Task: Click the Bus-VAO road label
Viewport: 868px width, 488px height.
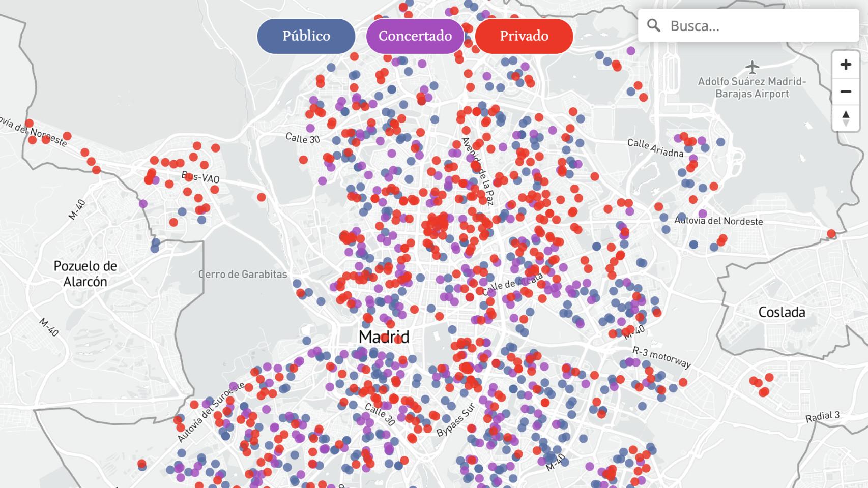Action: coord(200,177)
